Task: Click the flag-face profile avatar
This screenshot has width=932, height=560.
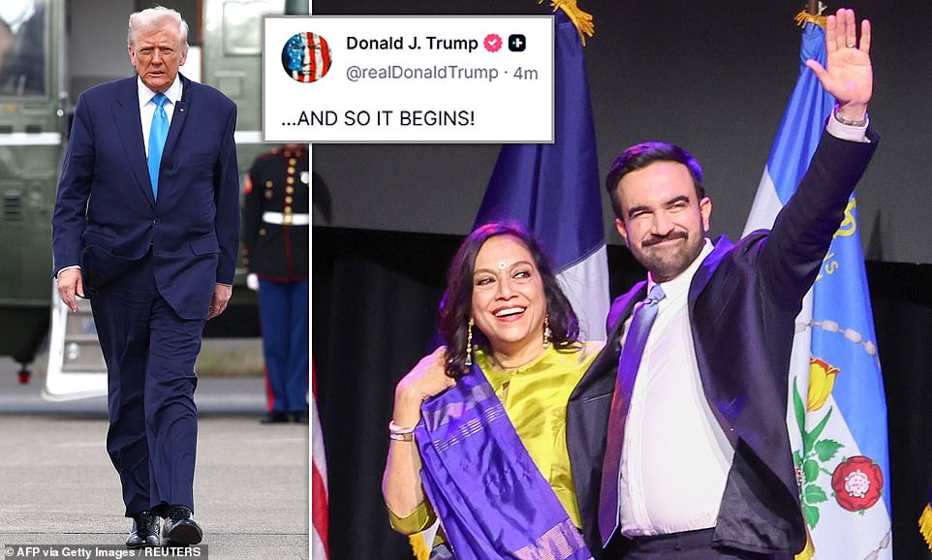Action: tap(307, 57)
